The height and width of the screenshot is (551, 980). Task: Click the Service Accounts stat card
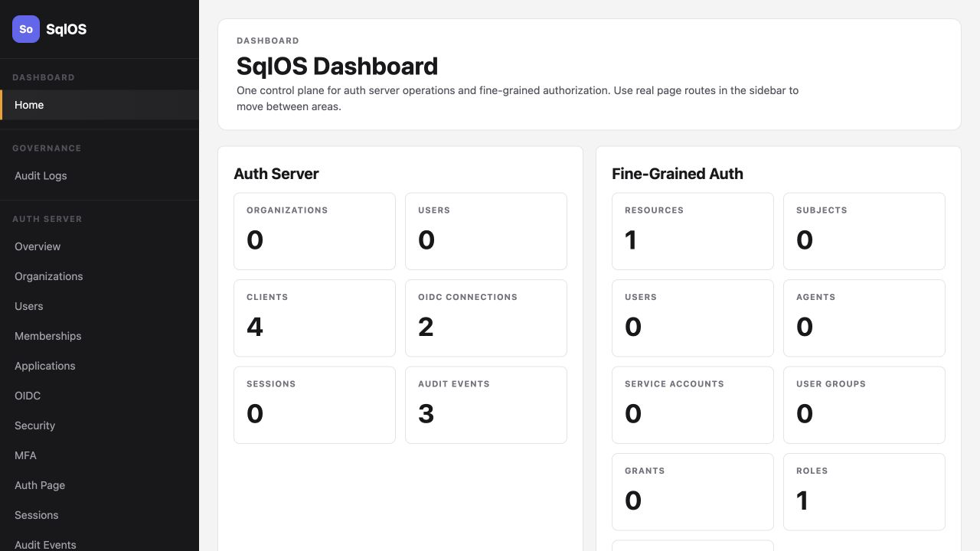pyautogui.click(x=693, y=405)
